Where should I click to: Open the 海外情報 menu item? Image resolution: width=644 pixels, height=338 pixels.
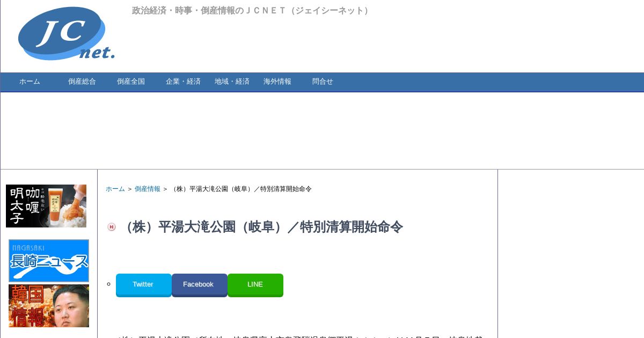point(277,82)
